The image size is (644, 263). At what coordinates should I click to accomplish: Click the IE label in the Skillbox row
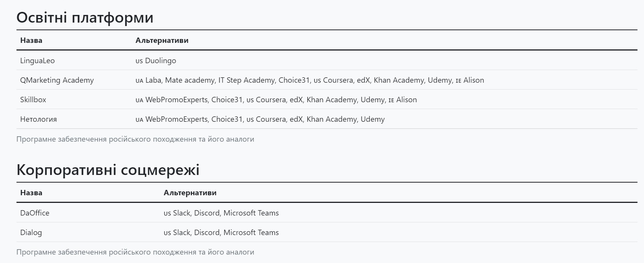coord(391,100)
